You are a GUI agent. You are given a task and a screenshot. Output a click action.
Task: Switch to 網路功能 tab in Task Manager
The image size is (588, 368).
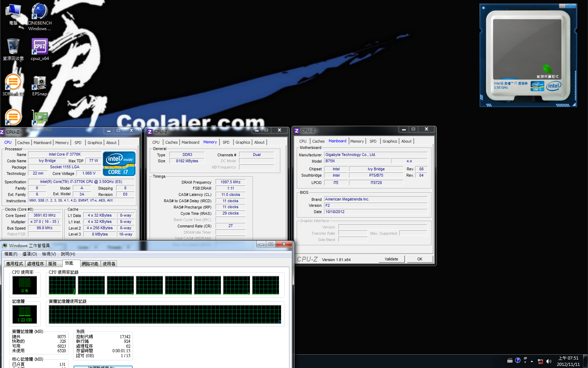tap(90, 264)
